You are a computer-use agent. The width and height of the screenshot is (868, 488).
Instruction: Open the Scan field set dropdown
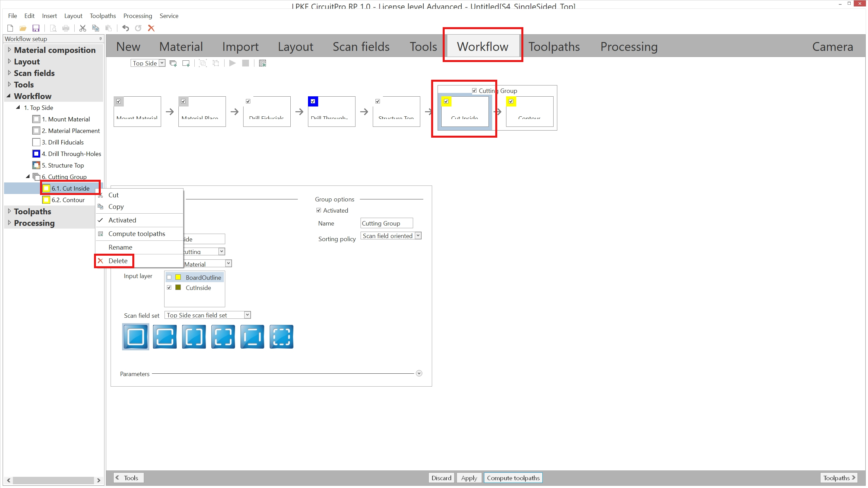coord(248,315)
